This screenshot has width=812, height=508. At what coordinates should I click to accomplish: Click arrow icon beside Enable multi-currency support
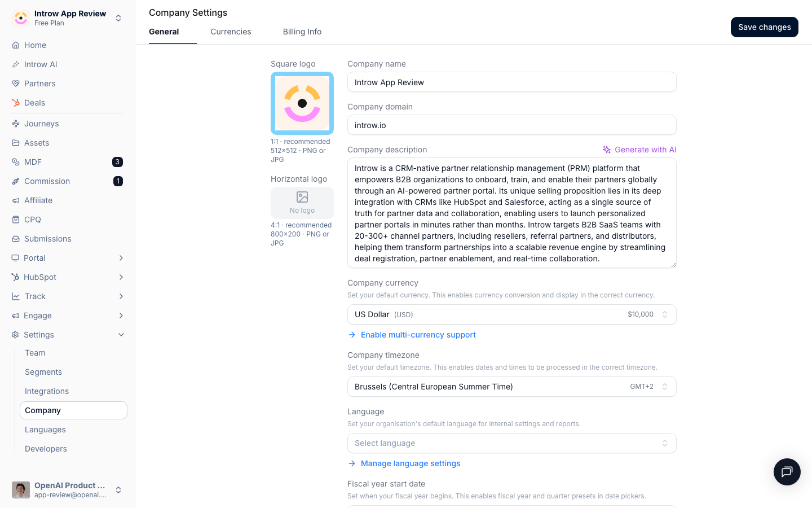(352, 335)
